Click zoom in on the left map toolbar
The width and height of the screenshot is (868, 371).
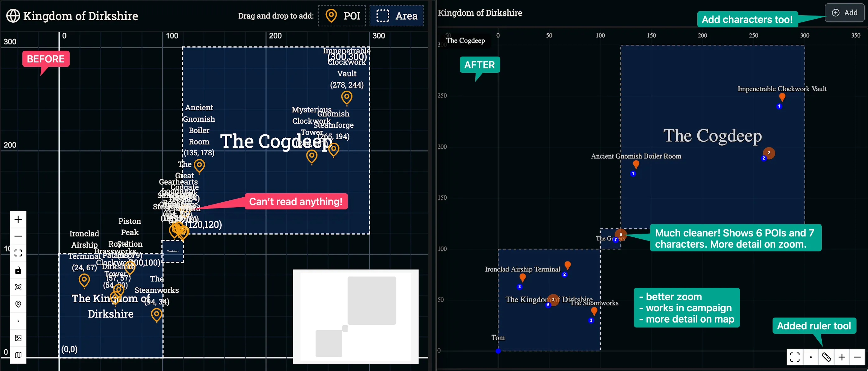18,219
